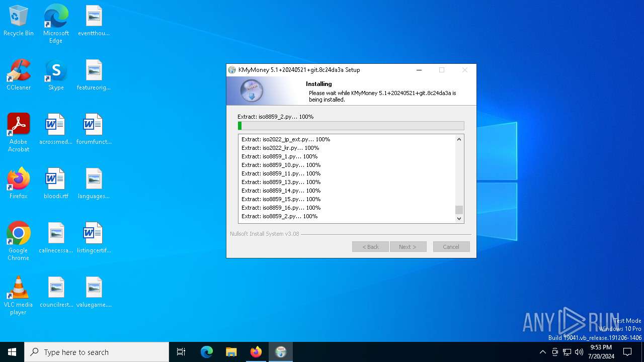This screenshot has width=644, height=362.
Task: Select log line 'Extract: iso8859_16.py... 100%'
Action: click(x=281, y=208)
